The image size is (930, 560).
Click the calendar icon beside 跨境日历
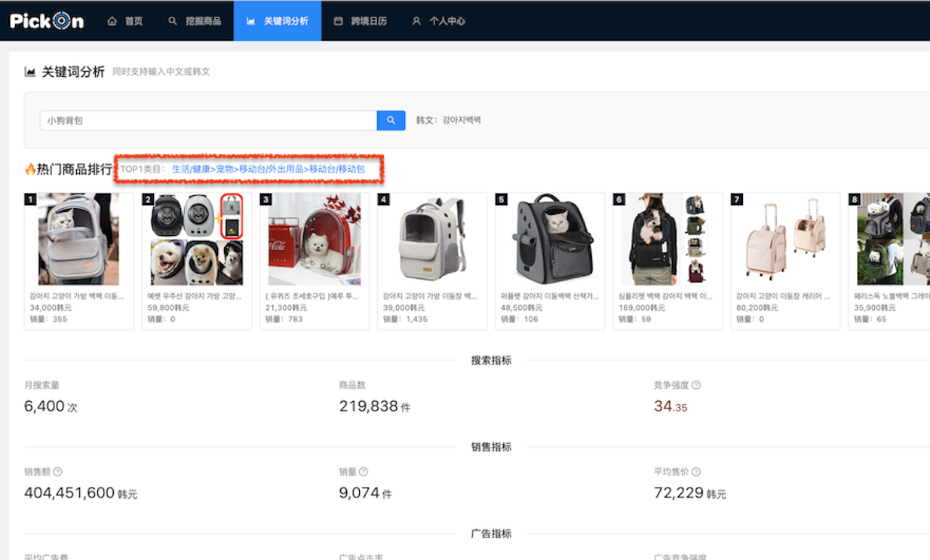pos(338,21)
